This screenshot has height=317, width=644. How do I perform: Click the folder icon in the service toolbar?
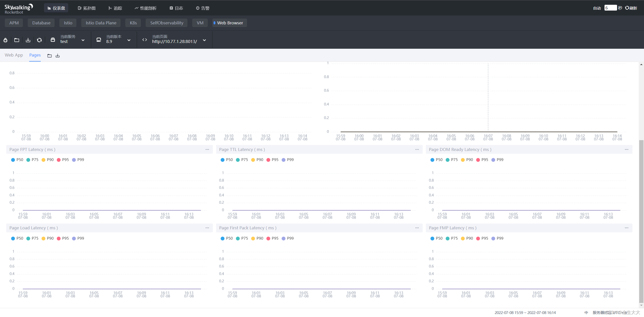17,40
